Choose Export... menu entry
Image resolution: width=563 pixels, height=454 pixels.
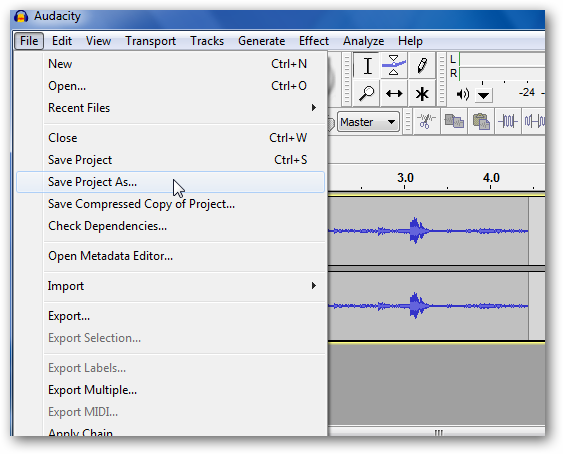tap(171, 316)
